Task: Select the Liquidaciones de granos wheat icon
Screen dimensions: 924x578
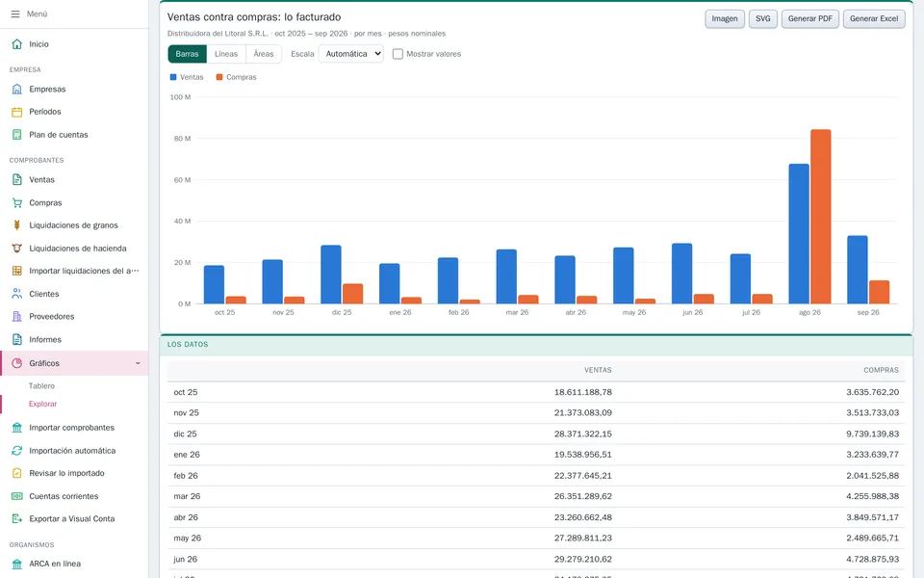Action: 17,225
